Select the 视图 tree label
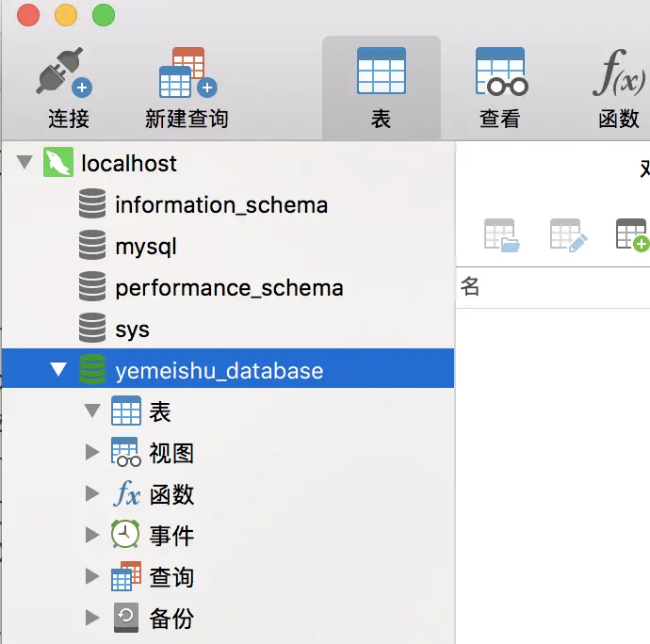 [171, 453]
